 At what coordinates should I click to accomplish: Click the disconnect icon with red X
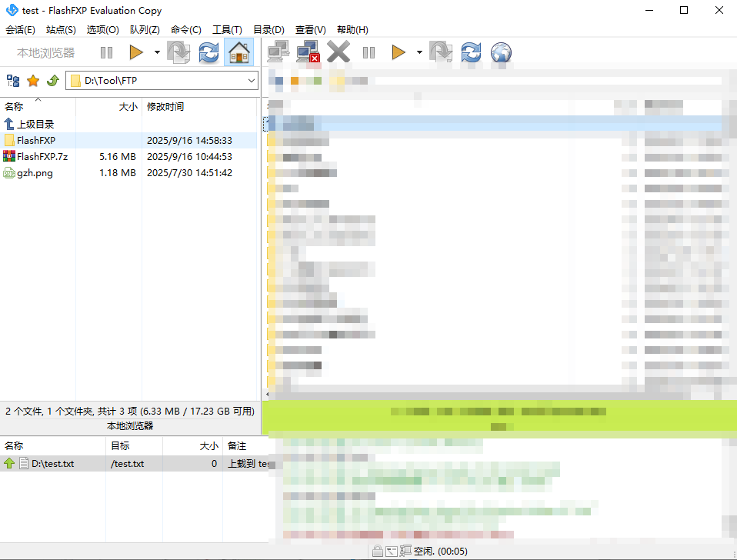(x=308, y=52)
